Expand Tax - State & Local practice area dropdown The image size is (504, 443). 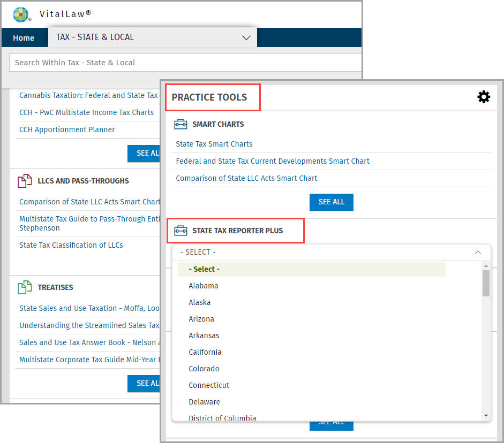(153, 37)
